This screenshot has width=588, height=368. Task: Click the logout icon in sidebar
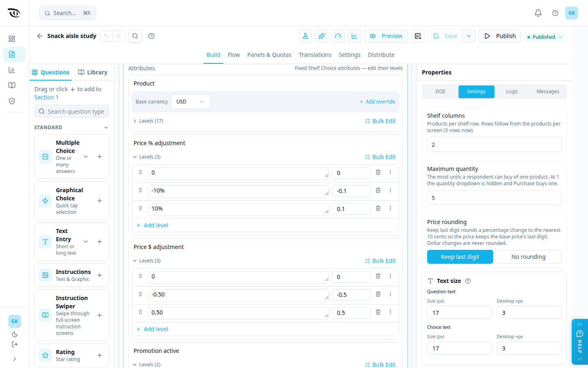click(15, 344)
